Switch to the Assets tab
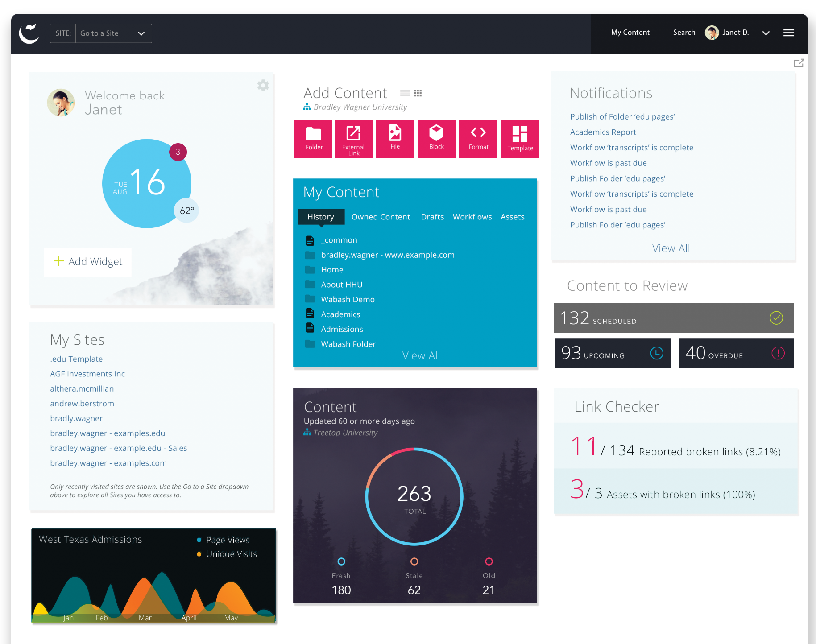816x644 pixels. 512,217
